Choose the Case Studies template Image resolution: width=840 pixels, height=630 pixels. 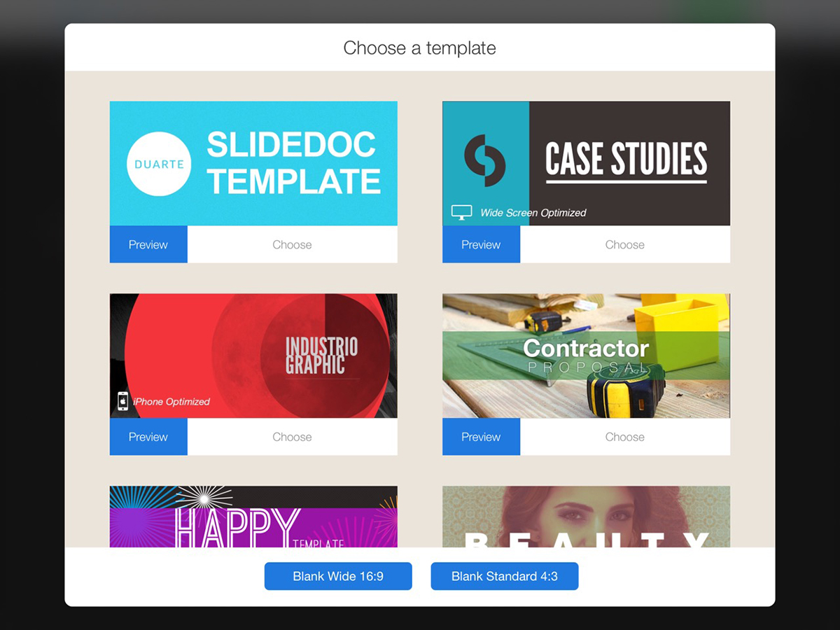[x=625, y=245]
